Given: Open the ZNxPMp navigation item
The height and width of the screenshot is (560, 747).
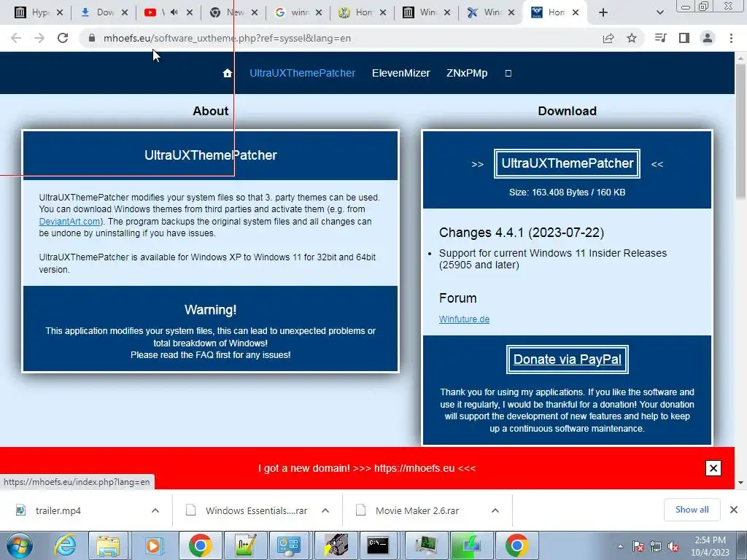Looking at the screenshot, I should click(x=467, y=73).
